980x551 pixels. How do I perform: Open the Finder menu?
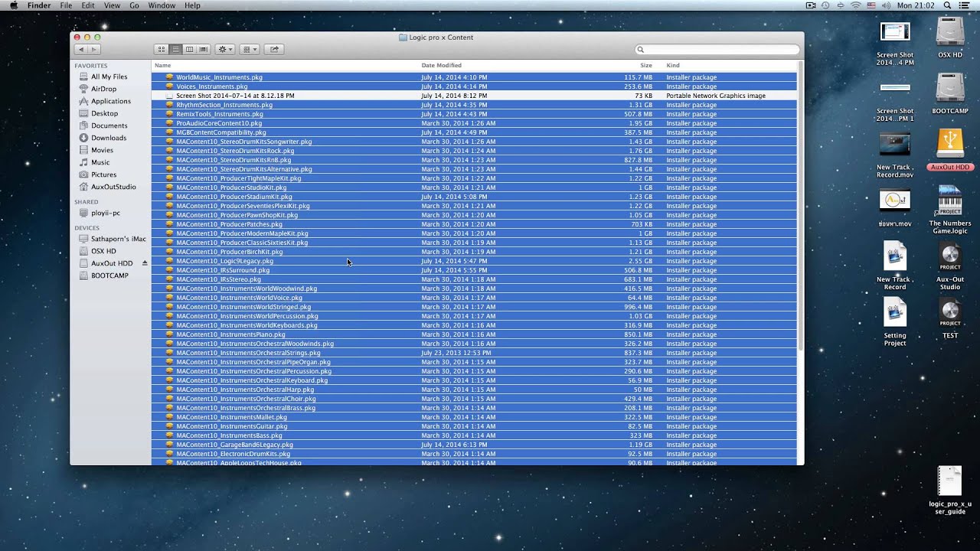pyautogui.click(x=39, y=5)
